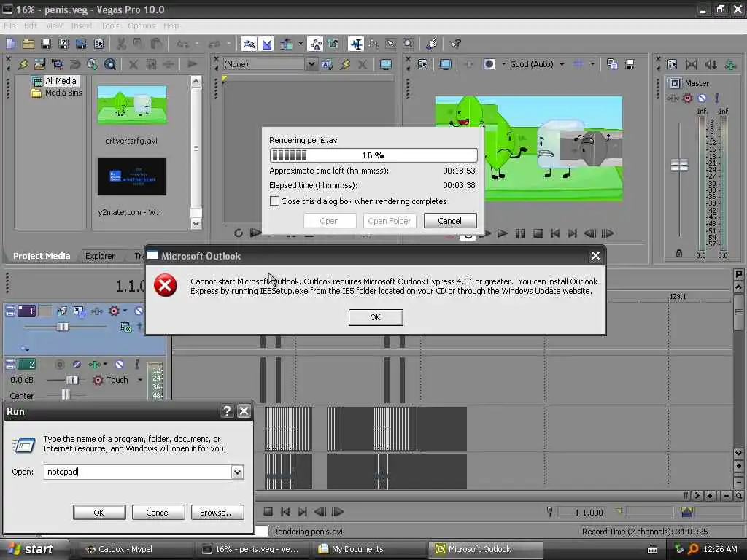Click Get Media from Web globe icon

[93, 64]
